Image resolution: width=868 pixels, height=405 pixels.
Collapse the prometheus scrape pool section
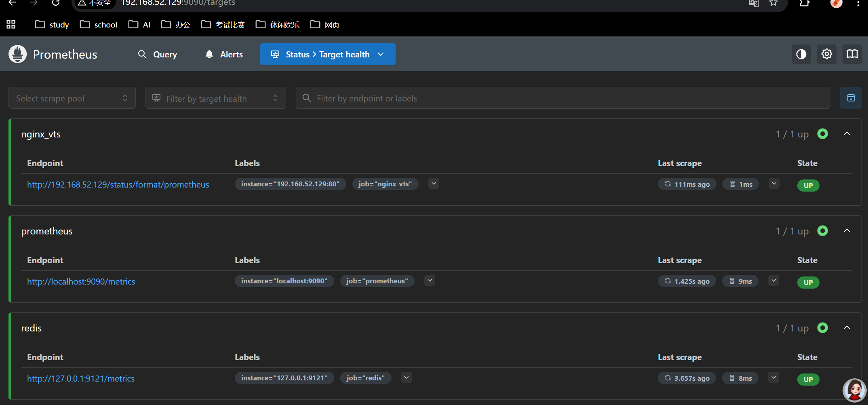[847, 231]
